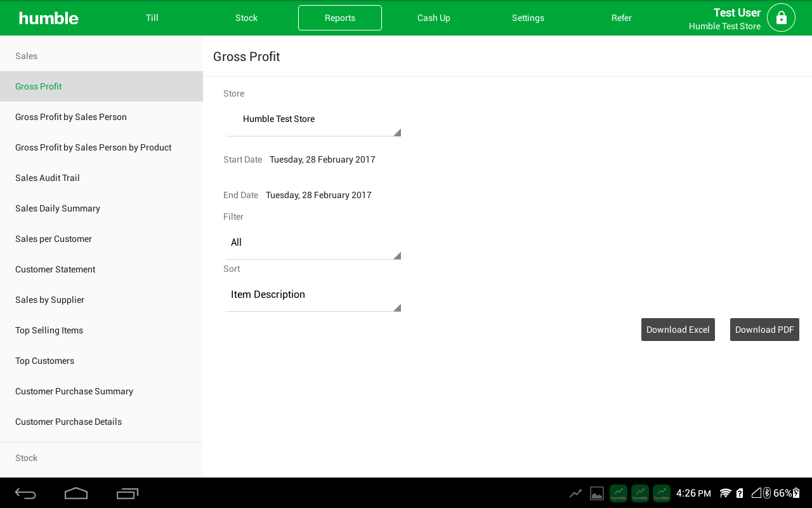812x508 pixels.
Task: Click the Download Excel button
Action: click(x=678, y=330)
